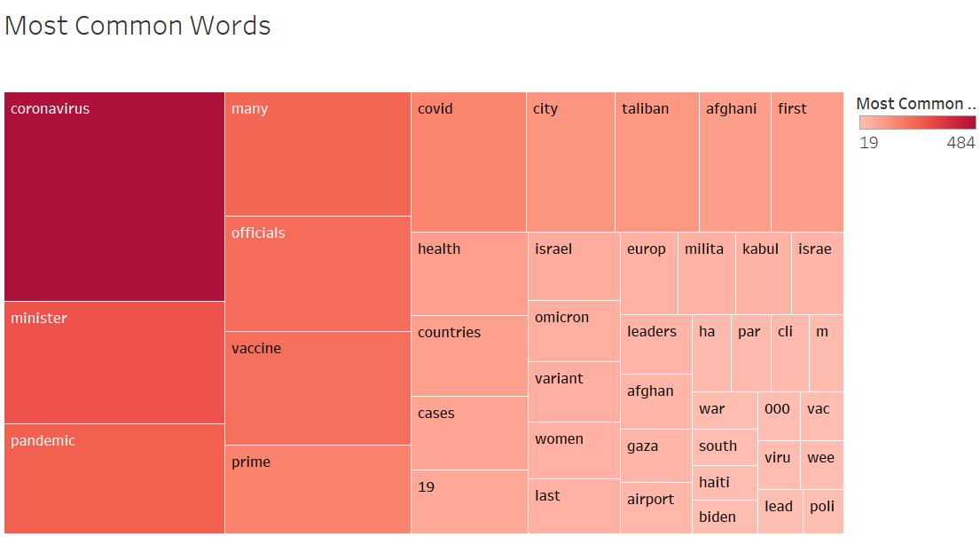Image resolution: width=980 pixels, height=537 pixels.
Task: Select the countries tile
Action: [x=469, y=355]
